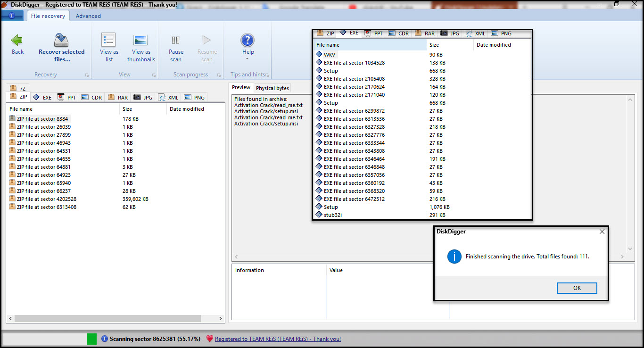The image size is (644, 348).
Task: Select the PNG tab in main file list
Action: pos(194,98)
